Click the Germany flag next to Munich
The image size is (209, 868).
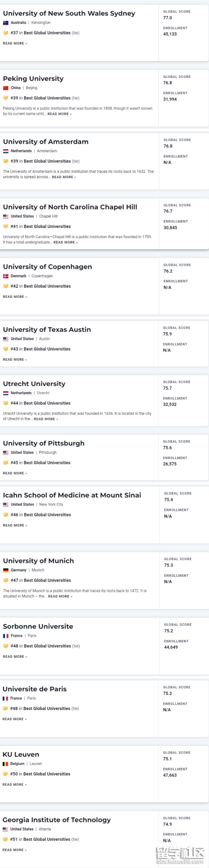tap(6, 570)
